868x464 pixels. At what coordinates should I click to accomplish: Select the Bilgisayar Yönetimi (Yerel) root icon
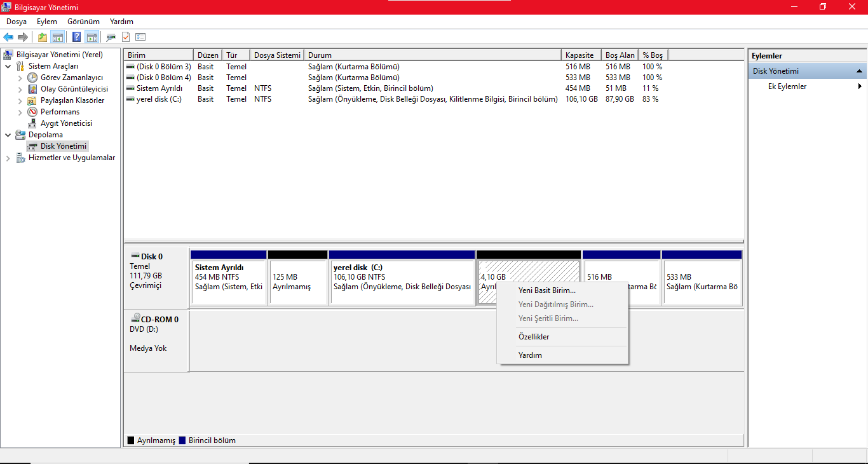8,55
